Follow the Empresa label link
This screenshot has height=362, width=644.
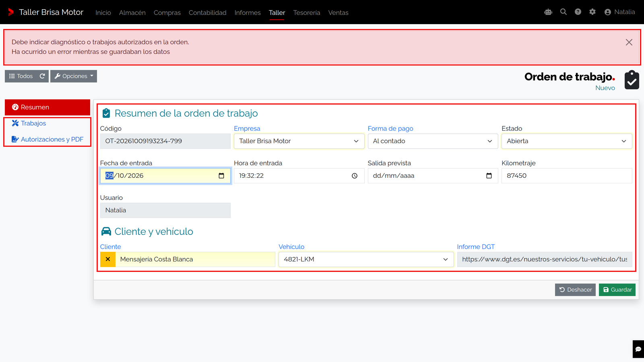(x=247, y=129)
